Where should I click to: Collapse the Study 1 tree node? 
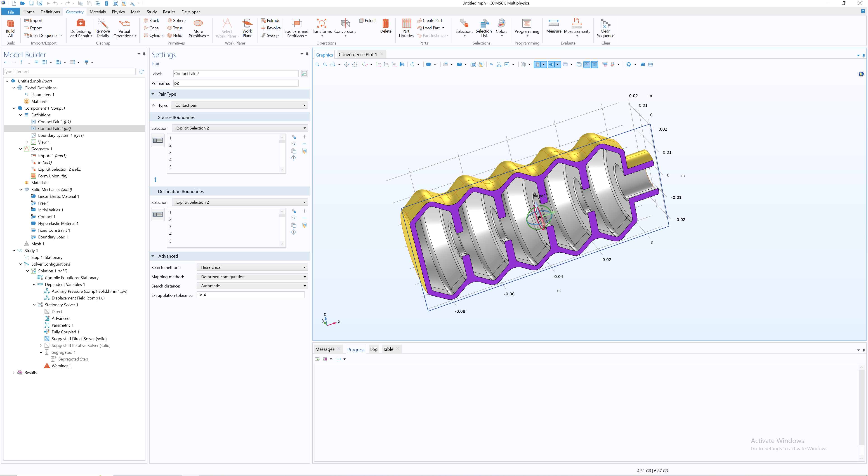click(14, 251)
